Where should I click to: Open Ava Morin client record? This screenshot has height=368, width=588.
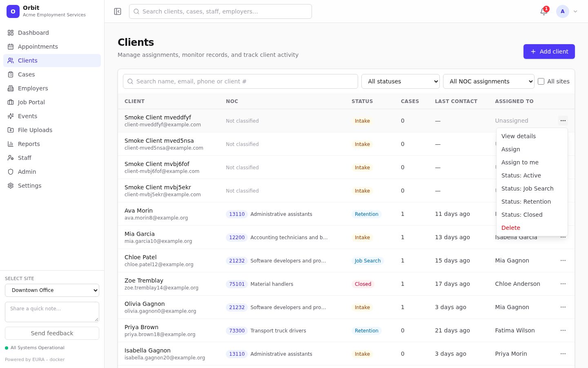138,211
